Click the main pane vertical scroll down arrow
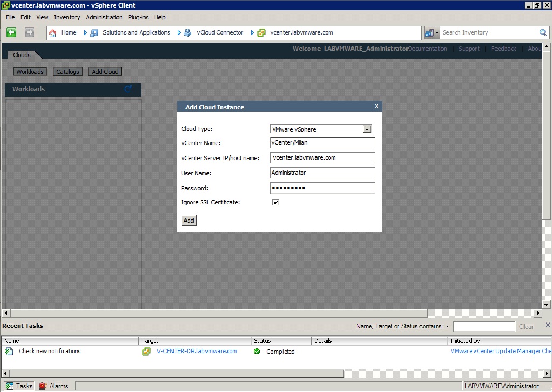The image size is (552, 392). pos(547,305)
